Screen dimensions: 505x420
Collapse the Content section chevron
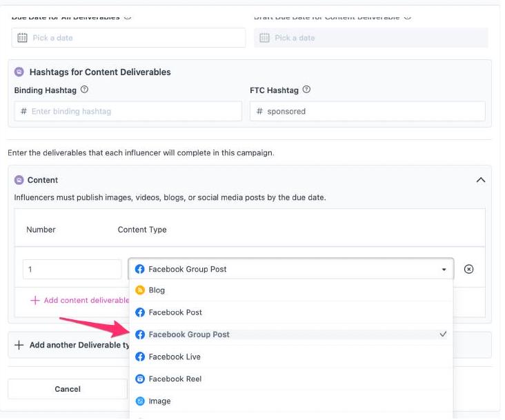pos(481,180)
